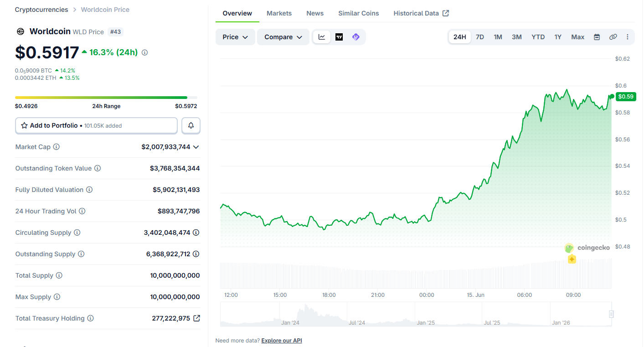This screenshot has width=644, height=347.
Task: Click the $893,747,796 trading volume value
Action: (179, 211)
